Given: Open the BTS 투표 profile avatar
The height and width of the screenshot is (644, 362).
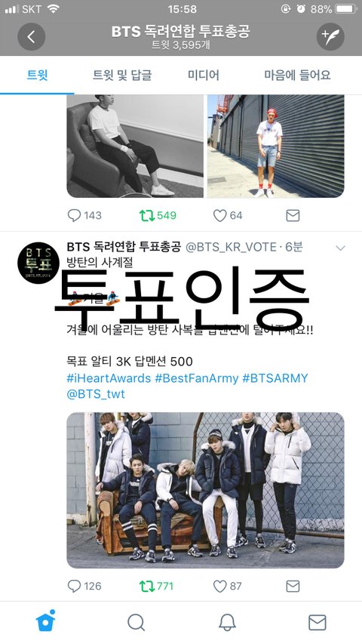Looking at the screenshot, I should [39, 263].
